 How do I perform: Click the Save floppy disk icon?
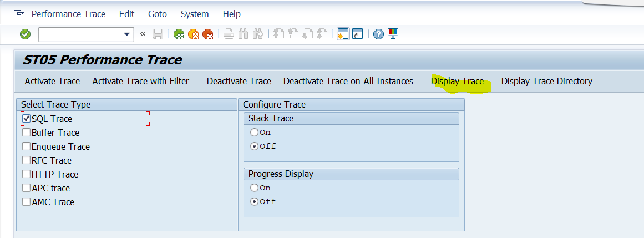coord(158,34)
